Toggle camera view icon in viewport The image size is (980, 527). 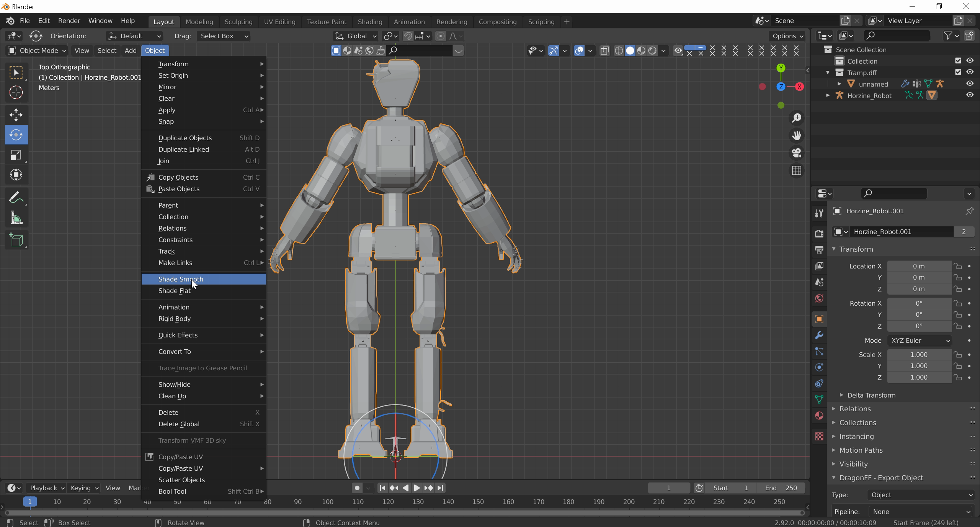[797, 153]
